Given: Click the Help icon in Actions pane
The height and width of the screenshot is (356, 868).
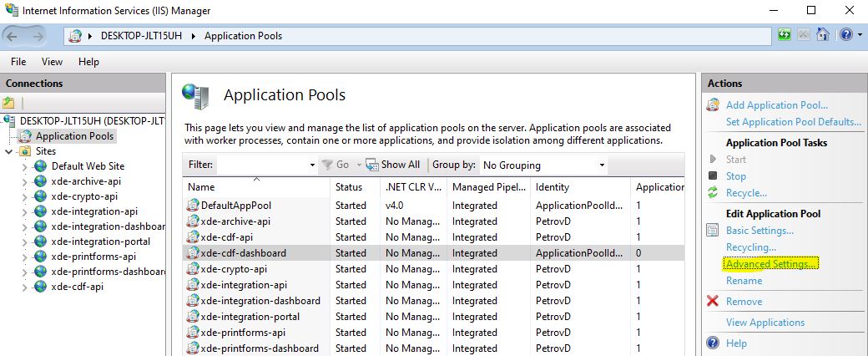Looking at the screenshot, I should (713, 343).
